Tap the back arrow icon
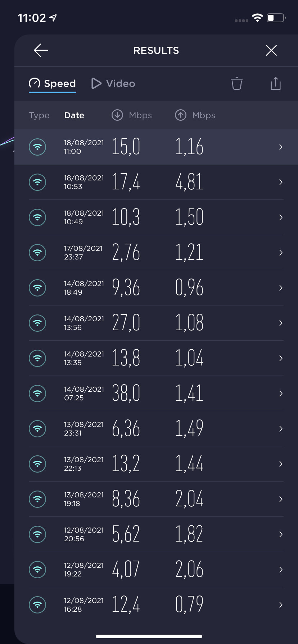 click(x=41, y=50)
